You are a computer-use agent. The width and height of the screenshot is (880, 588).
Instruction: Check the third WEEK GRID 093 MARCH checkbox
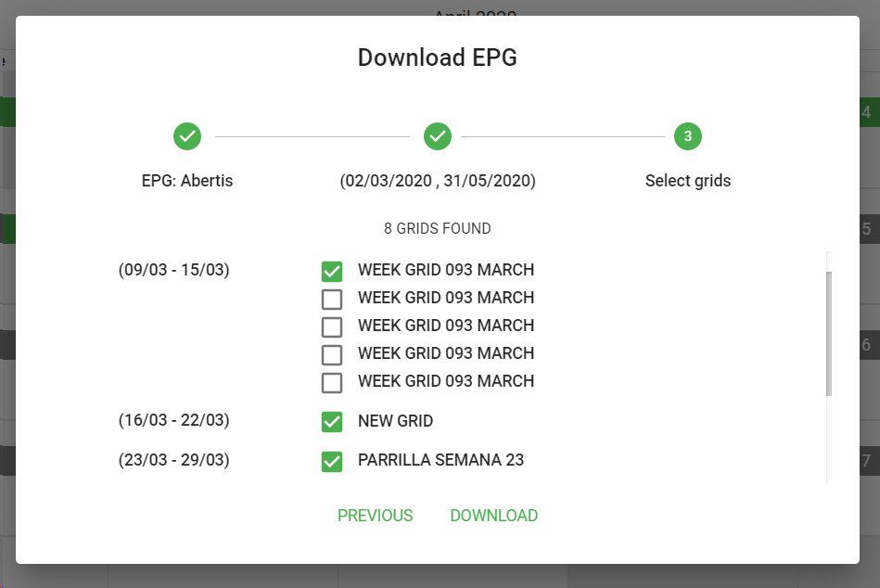pos(332,326)
